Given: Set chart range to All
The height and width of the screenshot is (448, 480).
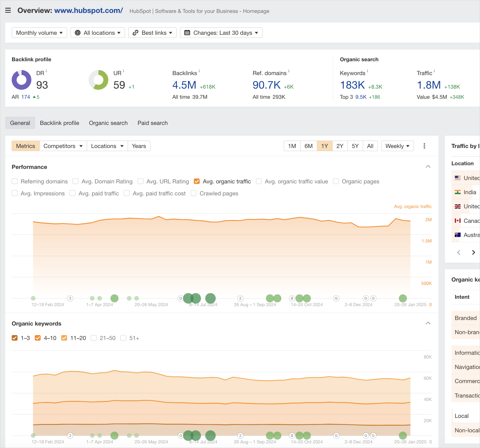Looking at the screenshot, I should 370,146.
